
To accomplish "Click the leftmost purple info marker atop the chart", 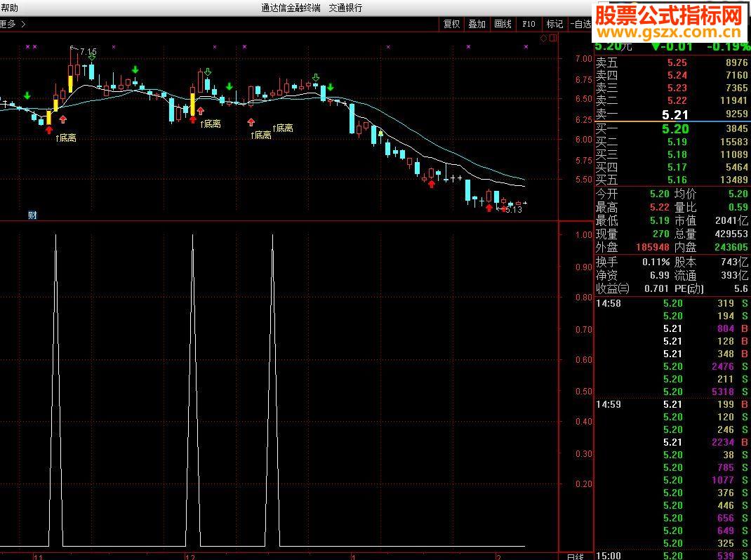I will point(28,47).
